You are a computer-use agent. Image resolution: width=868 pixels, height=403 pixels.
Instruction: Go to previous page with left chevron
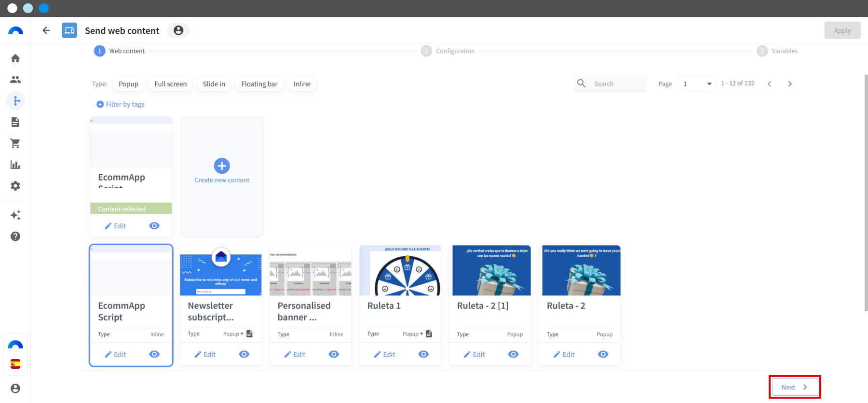click(770, 83)
